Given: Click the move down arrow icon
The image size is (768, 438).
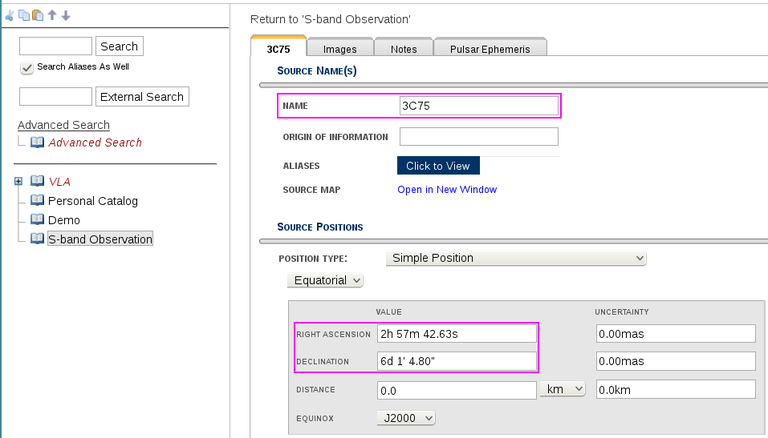Looking at the screenshot, I should (x=65, y=16).
